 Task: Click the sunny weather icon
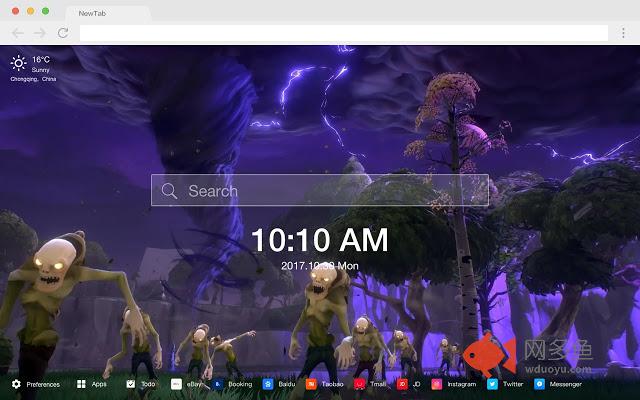coord(18,63)
